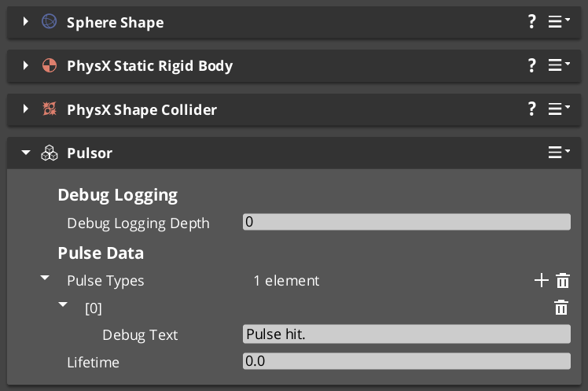Delete all Pulse Types elements

click(x=563, y=281)
